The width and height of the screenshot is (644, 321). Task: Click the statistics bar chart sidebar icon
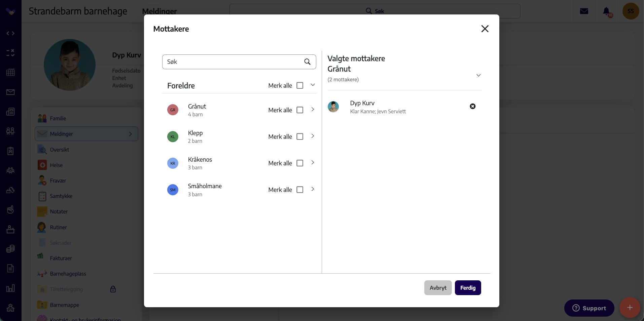[x=10, y=288]
